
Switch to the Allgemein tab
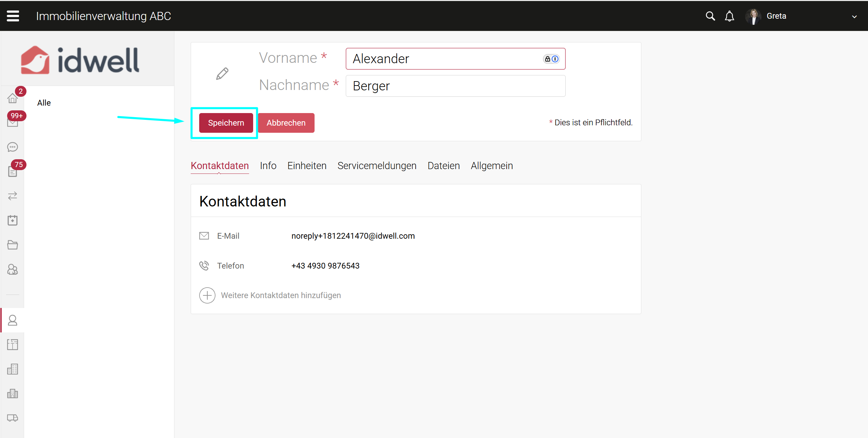[x=492, y=166]
